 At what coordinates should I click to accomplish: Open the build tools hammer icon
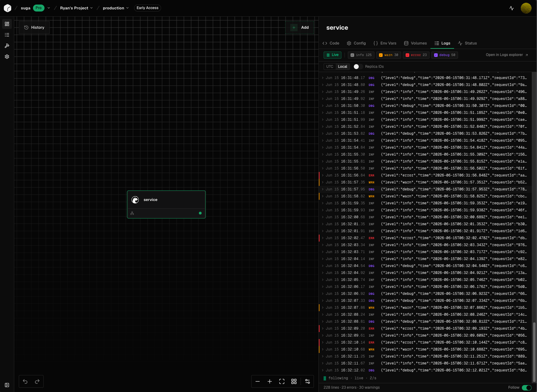7,46
